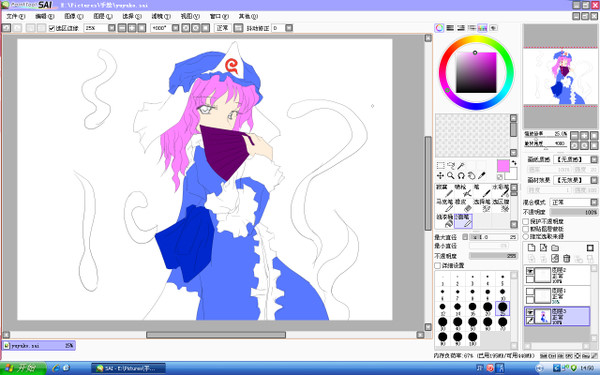
Task: Select the rectangular selection tool
Action: pos(440,165)
